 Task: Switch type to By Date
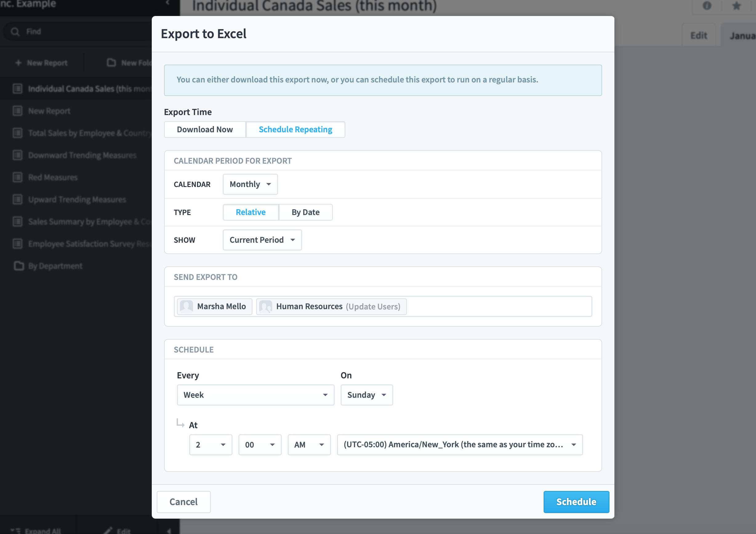tap(306, 212)
